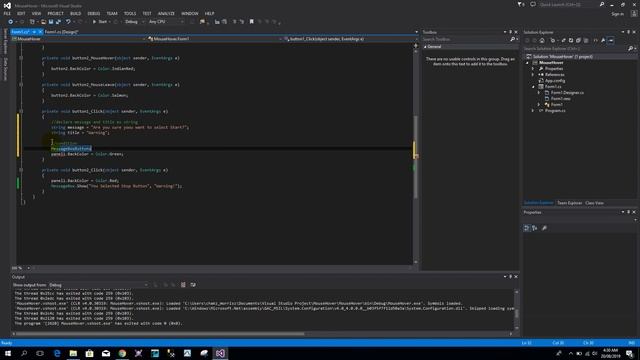Click search icon in Solution Explorer

[631, 49]
